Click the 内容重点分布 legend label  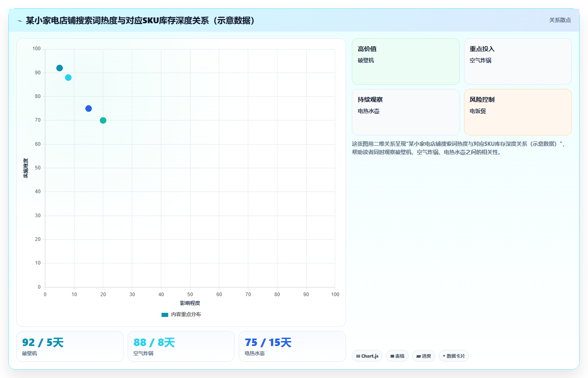coord(186,314)
